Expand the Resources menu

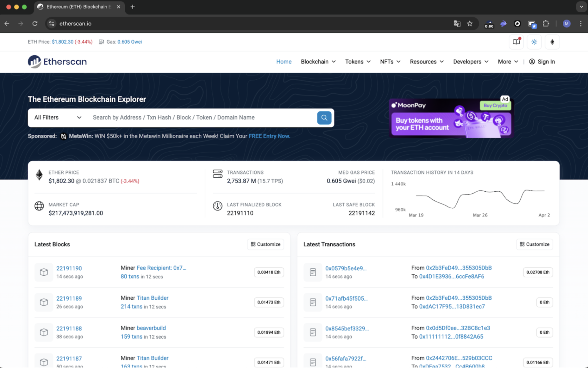click(x=427, y=62)
